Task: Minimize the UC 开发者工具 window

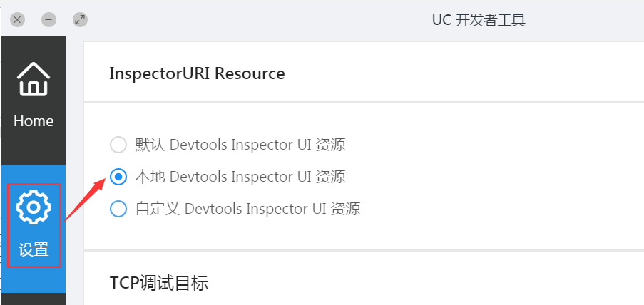Action: tap(48, 19)
